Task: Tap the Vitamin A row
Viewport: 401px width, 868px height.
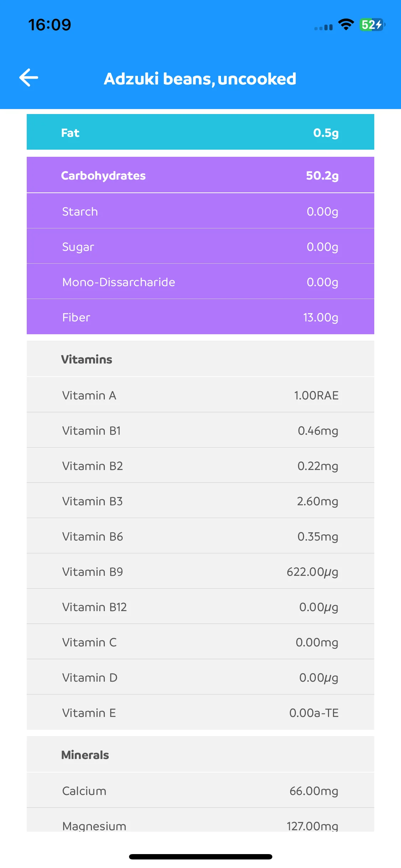Action: [200, 395]
